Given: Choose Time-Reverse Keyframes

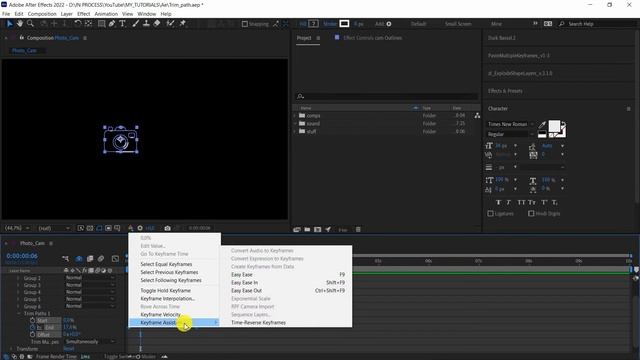Looking at the screenshot, I should click(x=287, y=323).
